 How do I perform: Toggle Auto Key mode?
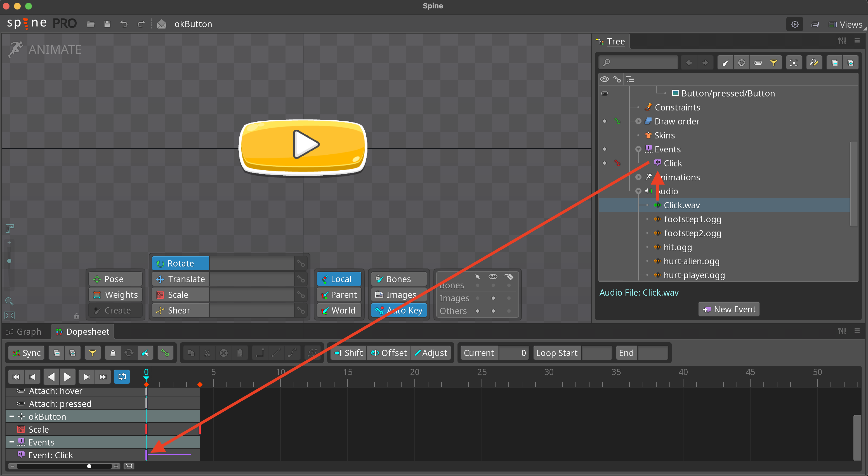(398, 310)
